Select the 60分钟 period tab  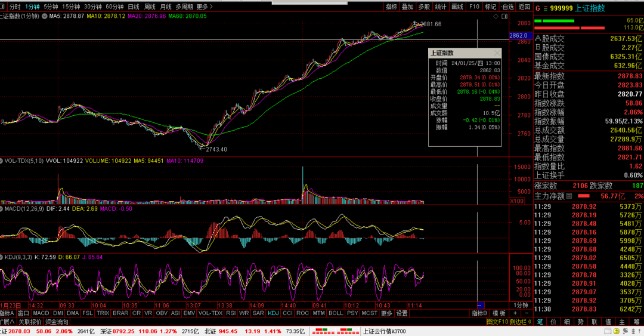[114, 7]
